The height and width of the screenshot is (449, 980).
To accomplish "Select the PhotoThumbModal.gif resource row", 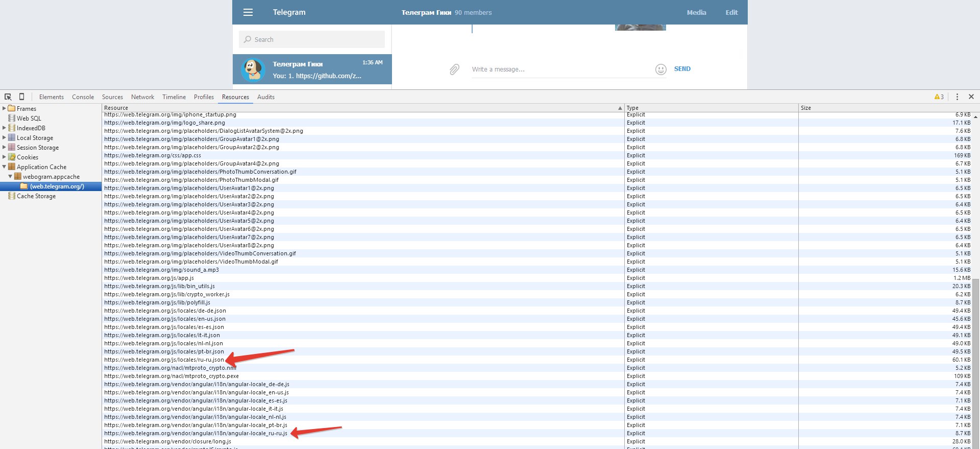I will tap(537, 180).
